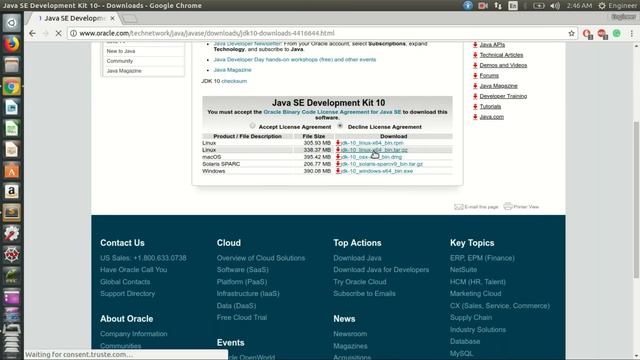Open Demos and Videos in right sidebar
Screen dimensions: 640x360
[x=503, y=65]
